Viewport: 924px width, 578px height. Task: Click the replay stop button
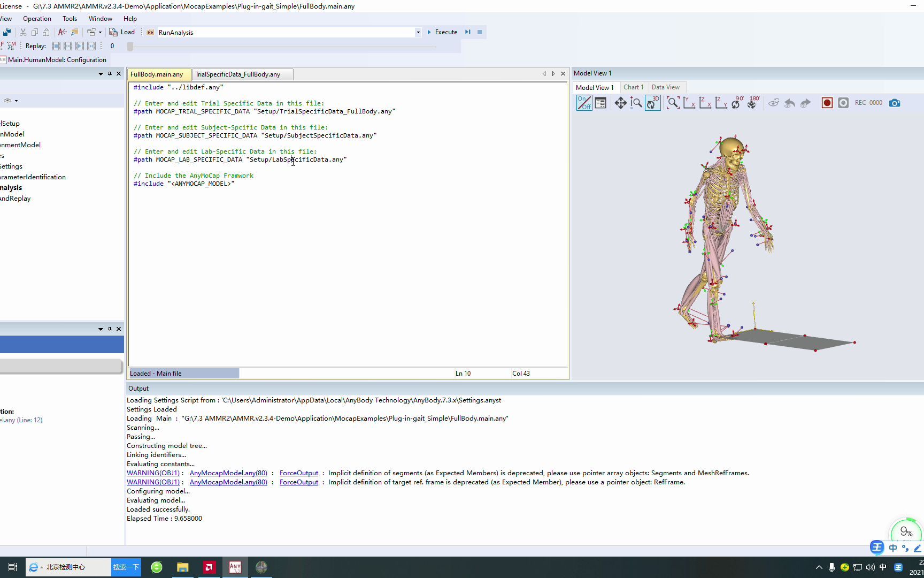tap(56, 46)
